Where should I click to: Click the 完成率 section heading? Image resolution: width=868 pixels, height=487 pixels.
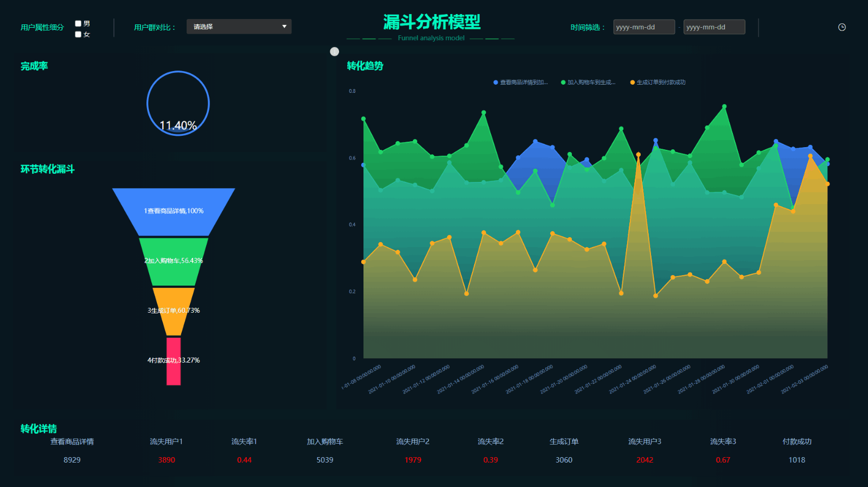(34, 66)
